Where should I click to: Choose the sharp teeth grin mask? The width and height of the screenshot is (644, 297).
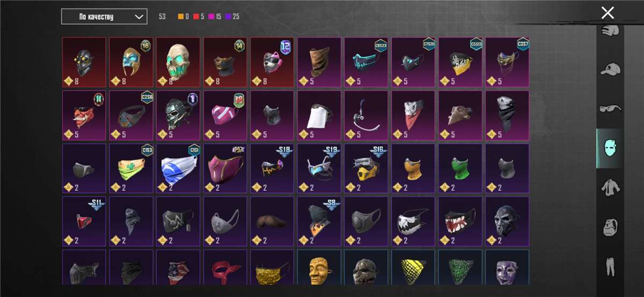[460, 221]
